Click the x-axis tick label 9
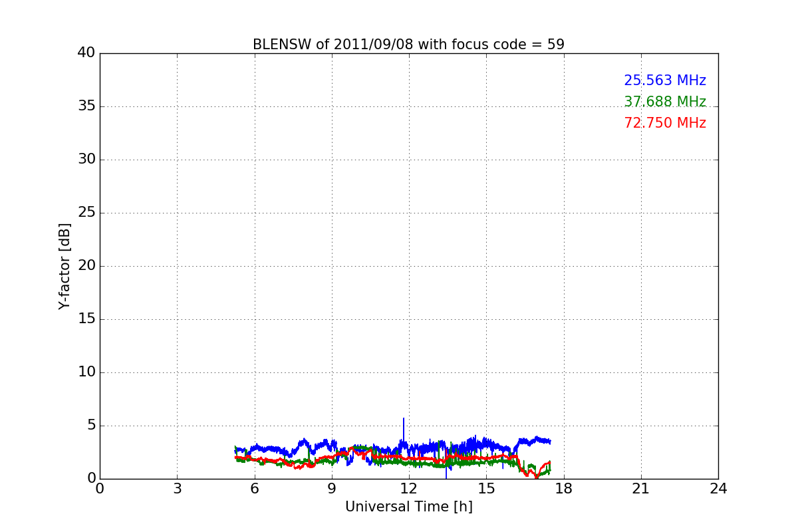The width and height of the screenshot is (798, 532). pos(331,489)
